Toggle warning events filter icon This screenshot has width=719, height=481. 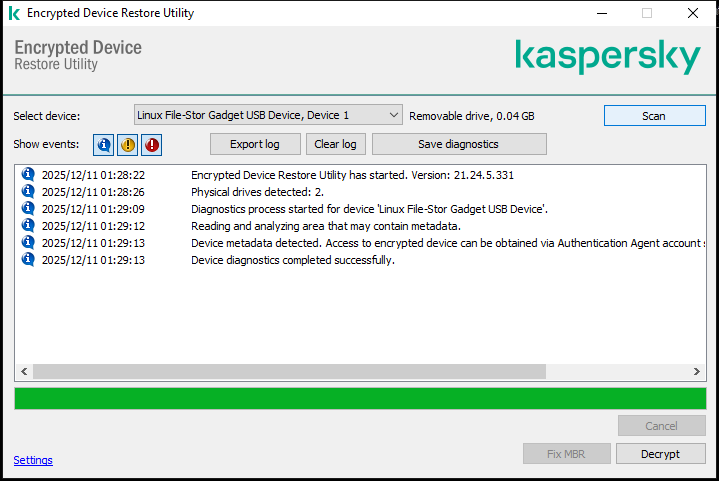click(127, 145)
